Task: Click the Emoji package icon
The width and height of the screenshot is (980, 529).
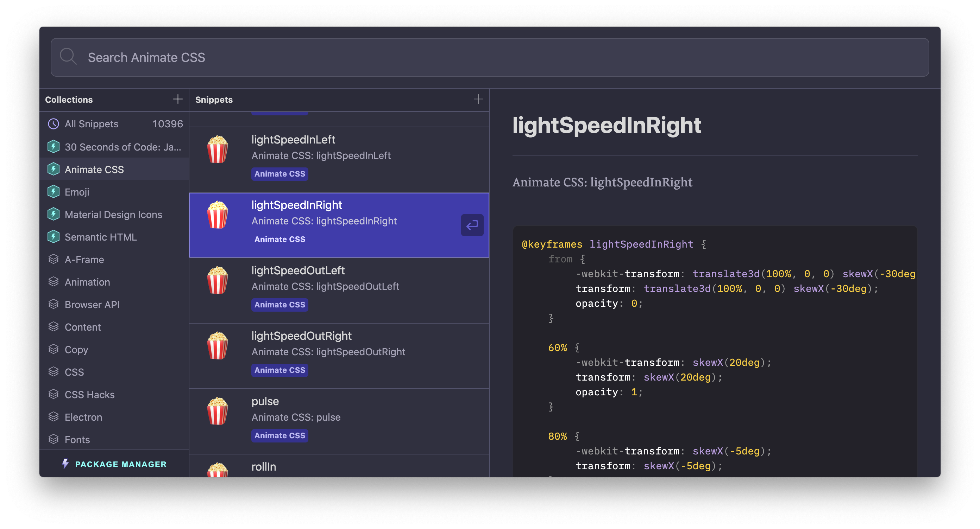Action: [53, 192]
